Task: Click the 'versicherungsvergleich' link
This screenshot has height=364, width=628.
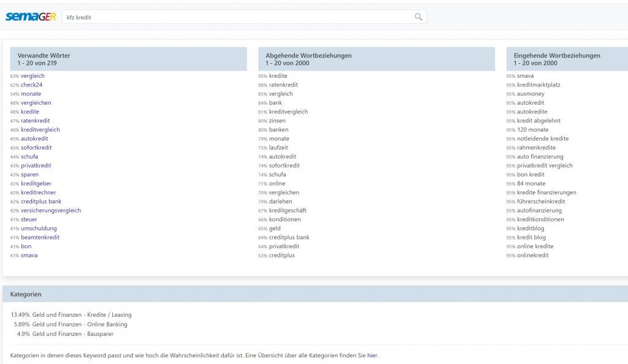Action: coord(51,210)
